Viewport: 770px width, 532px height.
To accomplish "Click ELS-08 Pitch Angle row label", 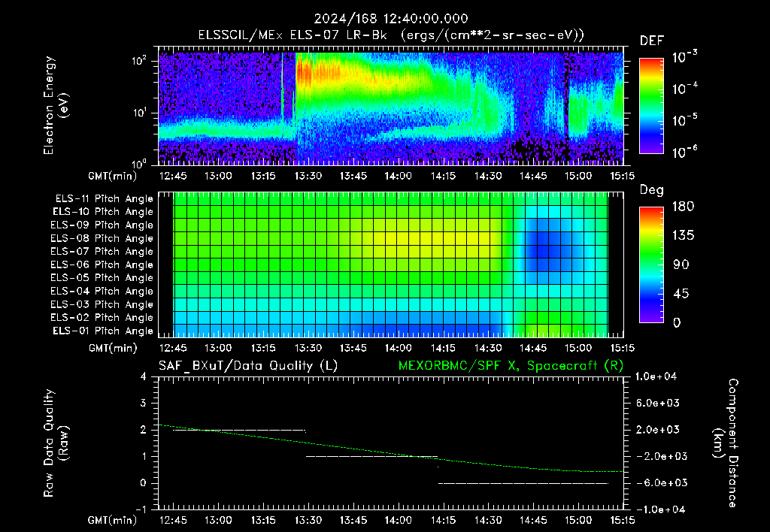I will [102, 238].
